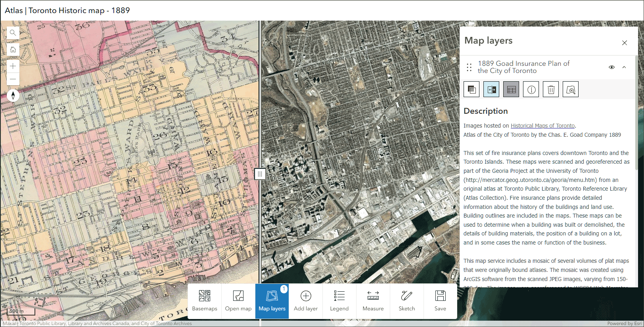Close the Map layers panel
This screenshot has width=644, height=327.
pos(625,43)
